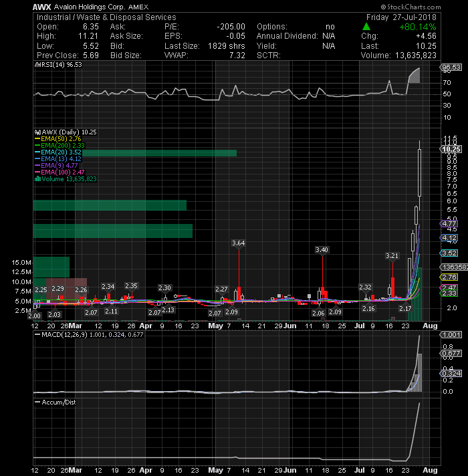Image resolution: width=468 pixels, height=476 pixels.
Task: Click the Avalon Holdings Corp. company name
Action: click(x=90, y=7)
